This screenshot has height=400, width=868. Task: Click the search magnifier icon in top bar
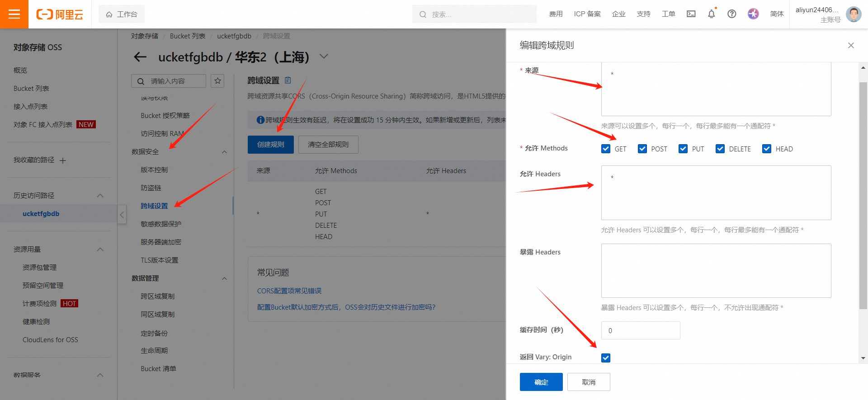click(423, 14)
